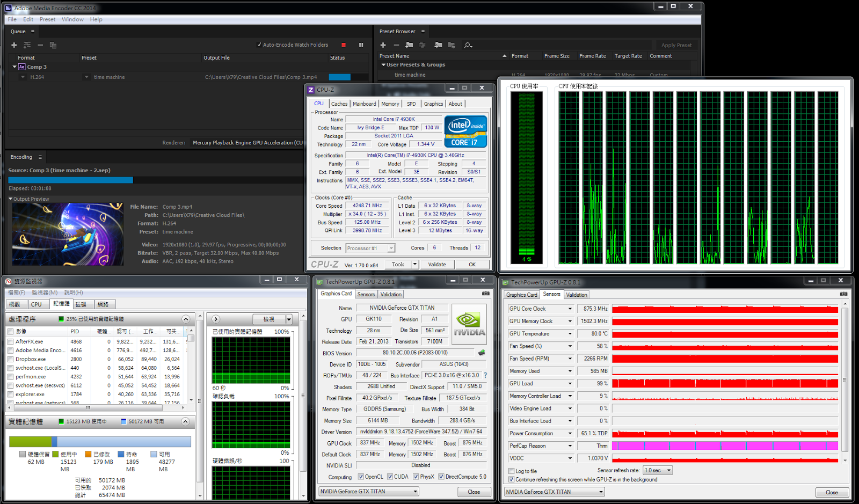Open Validation tab in GPU-Z Sensors window
The height and width of the screenshot is (504, 859).
(577, 295)
